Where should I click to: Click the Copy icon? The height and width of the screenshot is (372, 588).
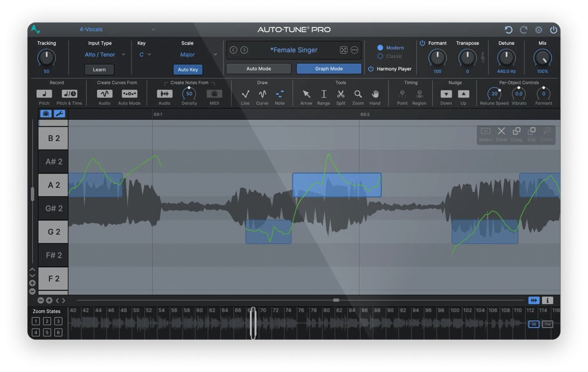516,131
